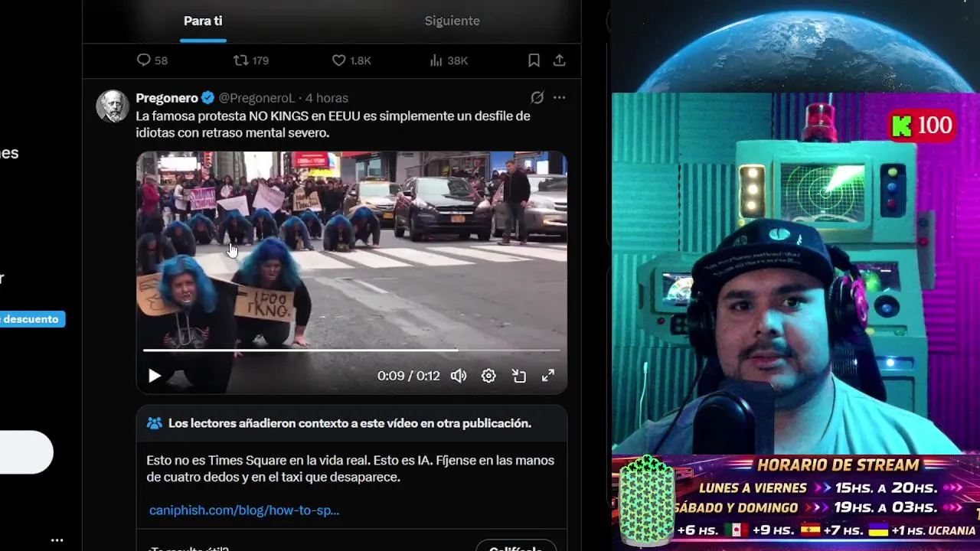Viewport: 980px width, 551px height.
Task: Like the post with 1.8K hearts
Action: pos(351,60)
